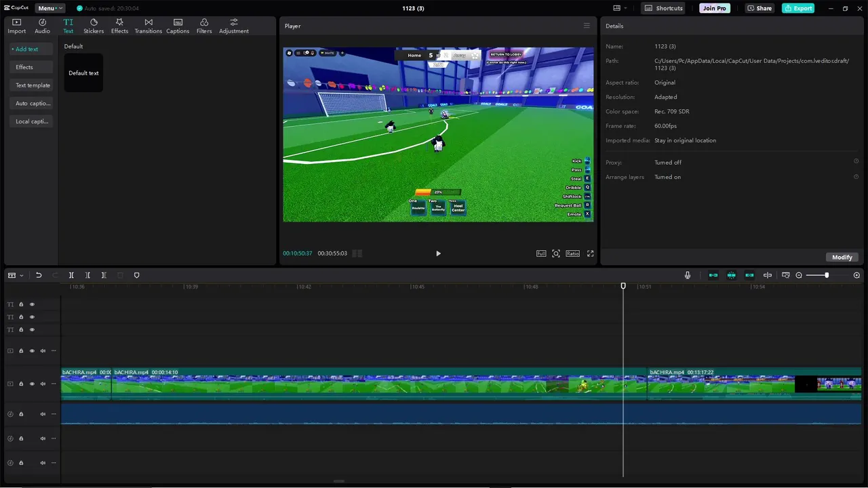Click the Undo arrow in timeline toolbar

[x=39, y=275]
